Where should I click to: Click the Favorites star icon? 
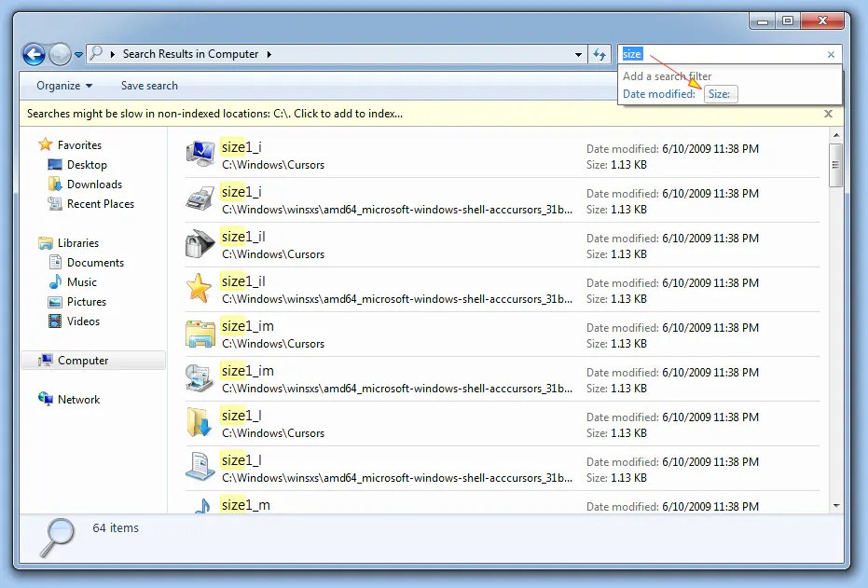pyautogui.click(x=46, y=144)
